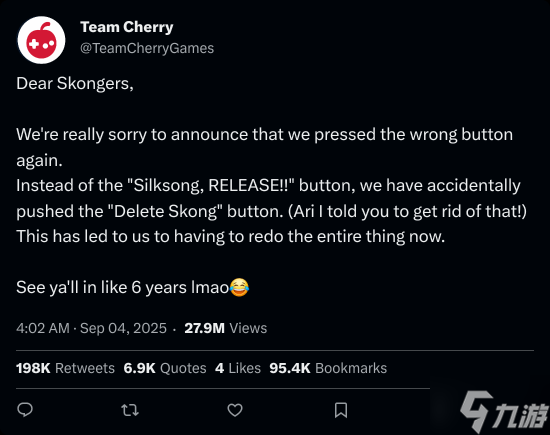
Task: Open the 27.9M Views stat
Action: click(226, 328)
